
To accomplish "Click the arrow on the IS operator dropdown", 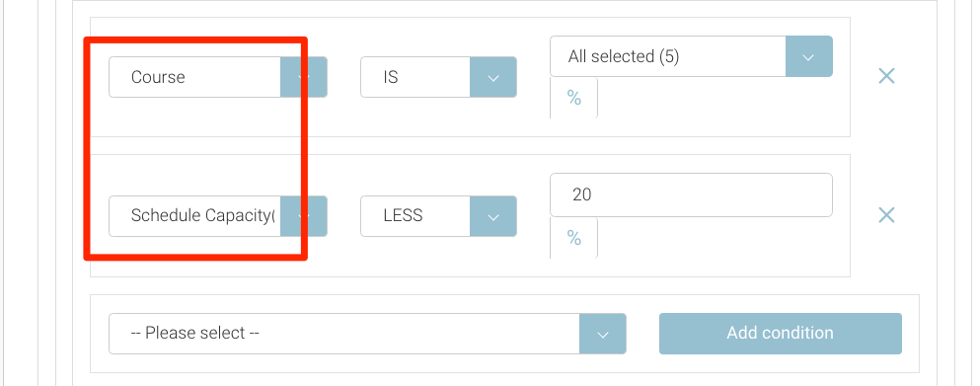I will [493, 77].
